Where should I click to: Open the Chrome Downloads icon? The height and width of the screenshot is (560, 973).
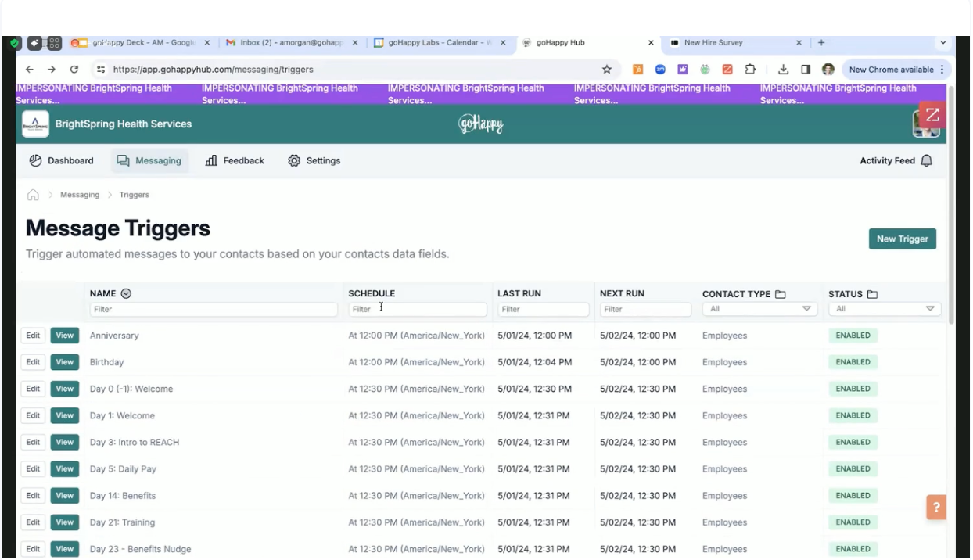click(783, 69)
